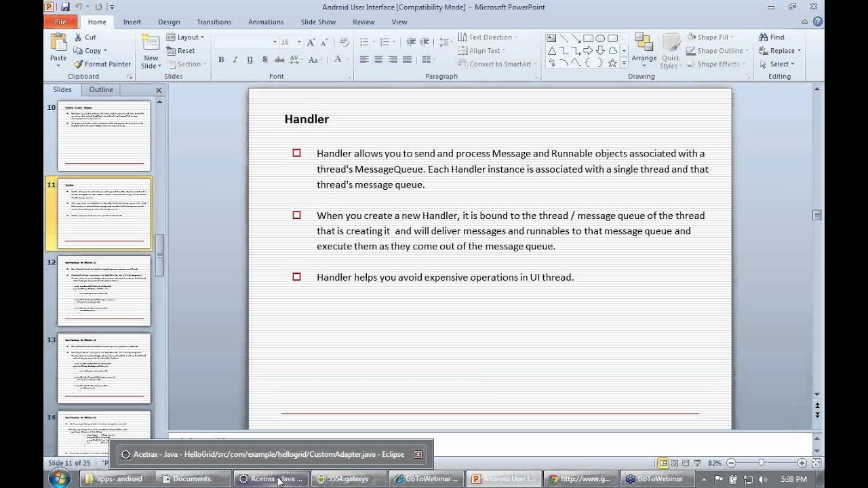Viewport: 868px width, 488px height.
Task: Toggle Italic formatting
Action: [235, 60]
